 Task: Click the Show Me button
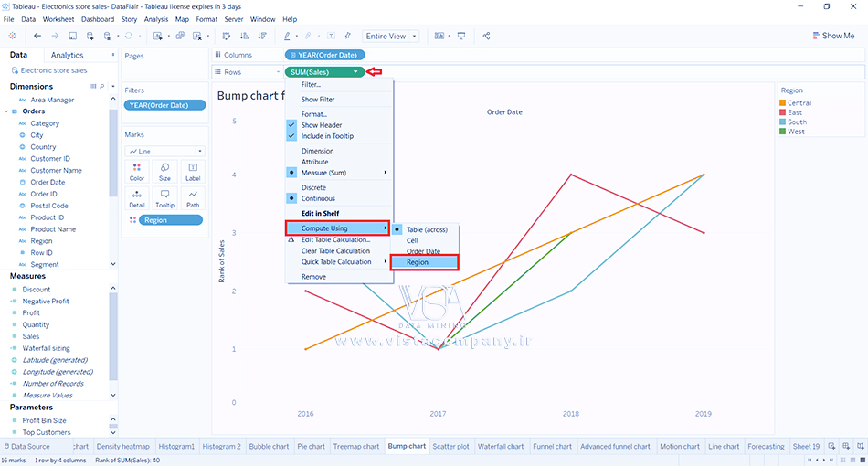[832, 36]
